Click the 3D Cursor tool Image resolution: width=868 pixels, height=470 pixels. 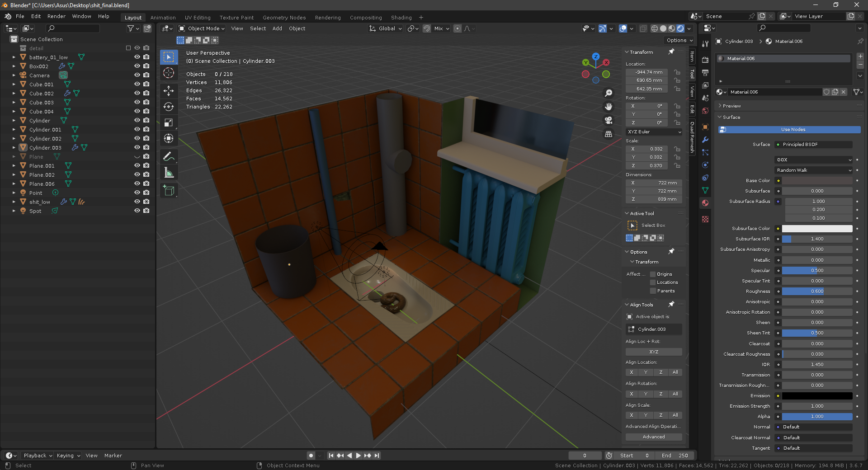(x=169, y=73)
